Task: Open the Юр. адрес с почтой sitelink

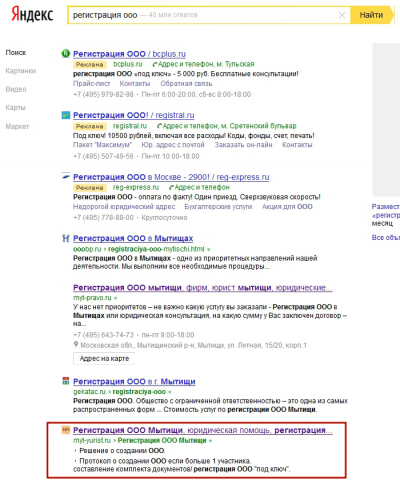Action: click(x=173, y=145)
